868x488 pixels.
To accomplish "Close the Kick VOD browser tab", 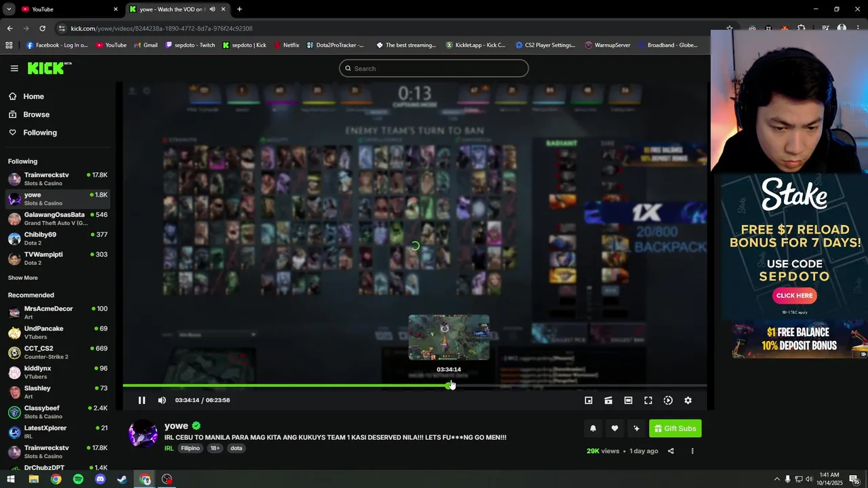I will pyautogui.click(x=223, y=9).
